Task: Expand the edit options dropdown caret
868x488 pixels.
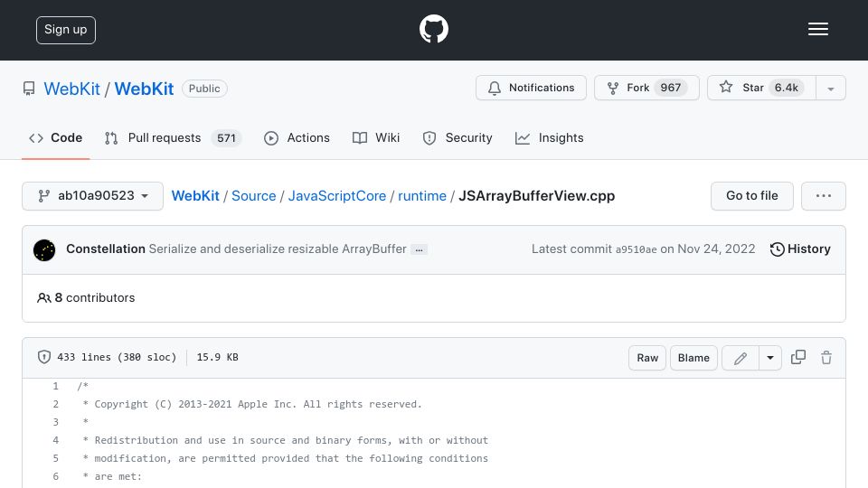Action: click(770, 358)
